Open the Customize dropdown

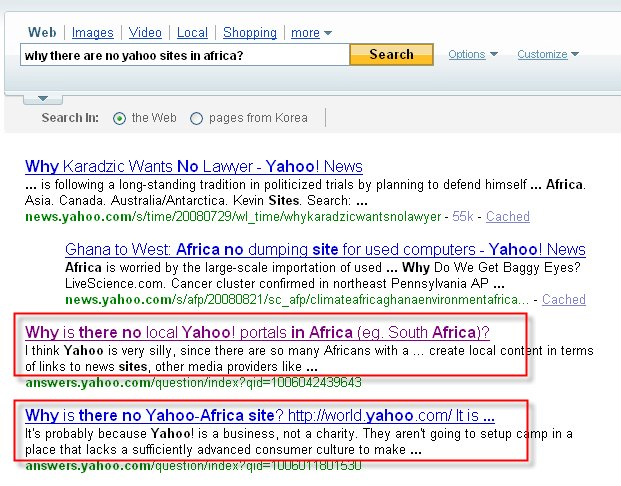(x=548, y=54)
